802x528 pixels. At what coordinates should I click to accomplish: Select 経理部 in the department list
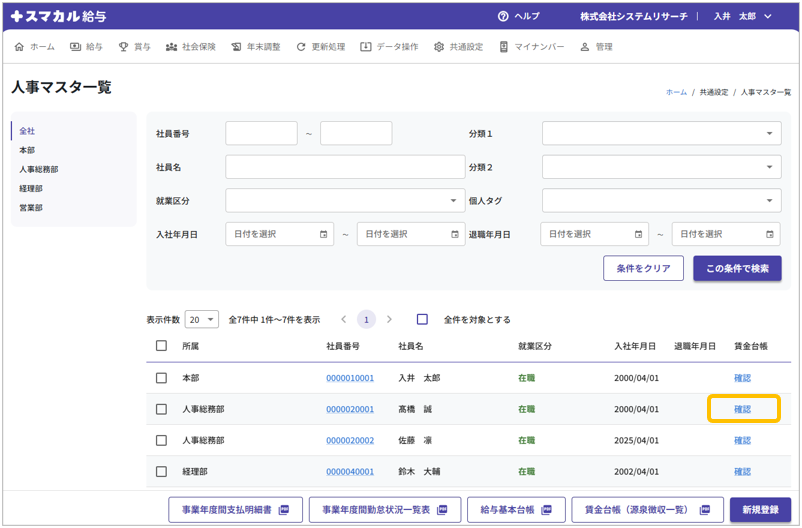[x=31, y=188]
